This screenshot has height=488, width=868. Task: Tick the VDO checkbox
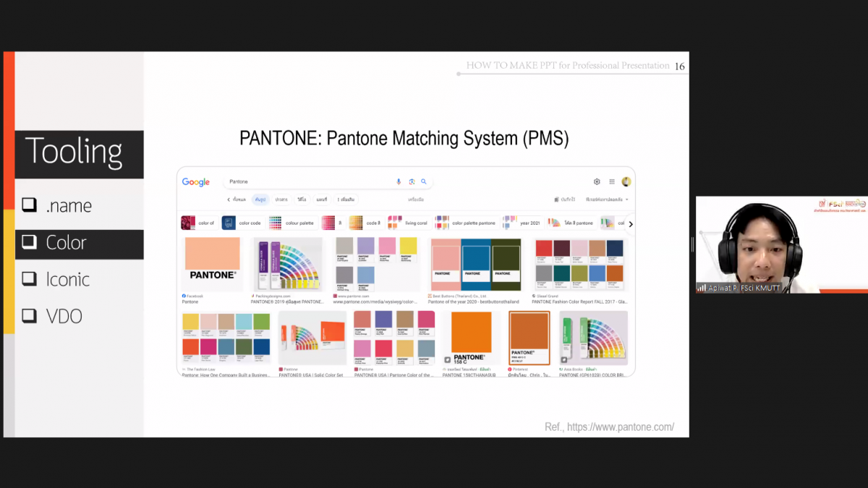[x=30, y=316]
